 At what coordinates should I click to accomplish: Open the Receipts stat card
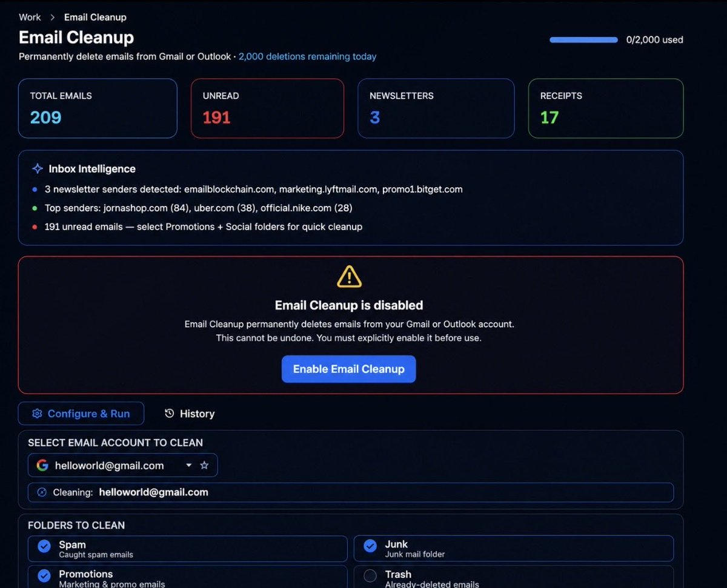606,108
